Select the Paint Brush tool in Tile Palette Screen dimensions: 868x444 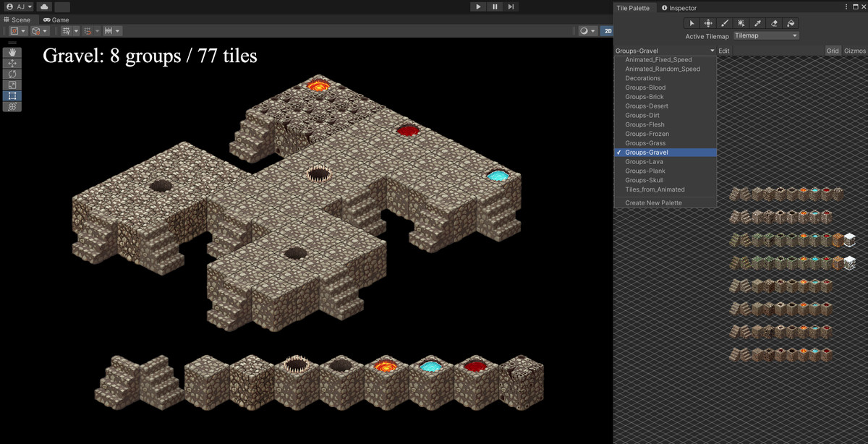pos(725,22)
